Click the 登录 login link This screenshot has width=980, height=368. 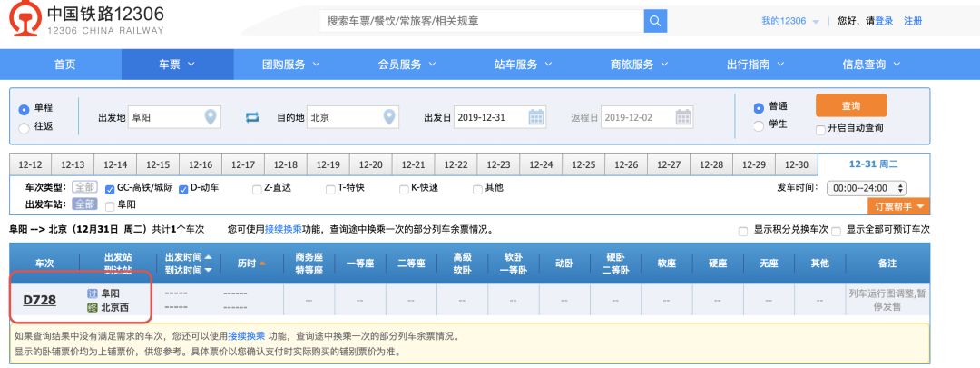point(884,21)
